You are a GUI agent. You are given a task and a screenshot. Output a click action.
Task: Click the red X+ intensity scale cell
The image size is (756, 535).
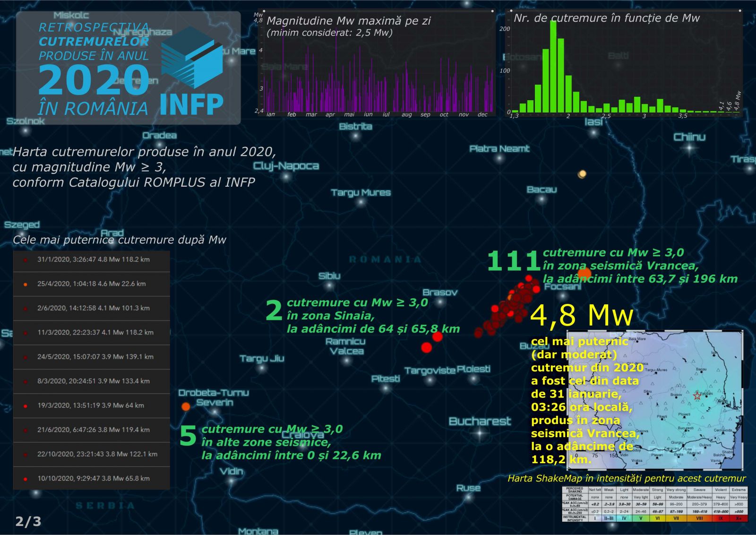click(x=739, y=518)
